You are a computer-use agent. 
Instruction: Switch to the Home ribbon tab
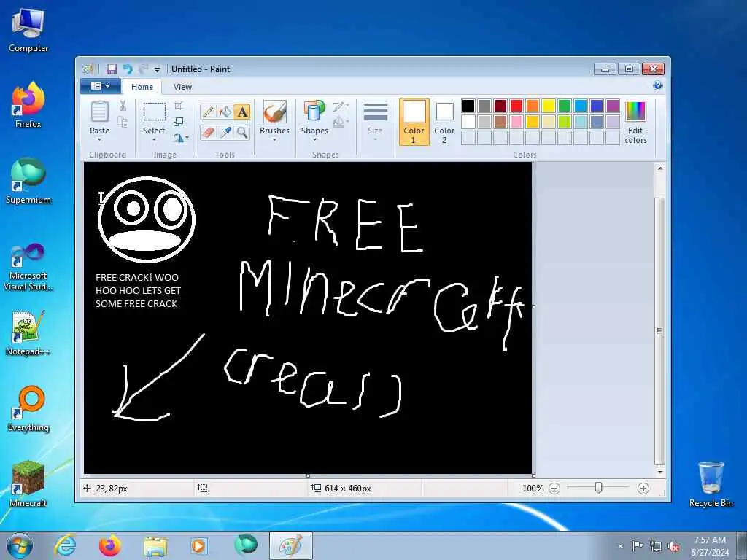point(142,87)
